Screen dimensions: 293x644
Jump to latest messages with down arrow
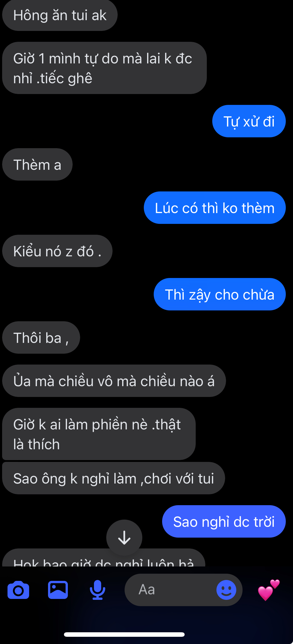click(124, 538)
